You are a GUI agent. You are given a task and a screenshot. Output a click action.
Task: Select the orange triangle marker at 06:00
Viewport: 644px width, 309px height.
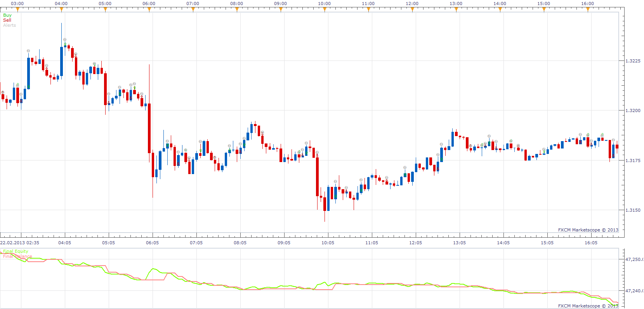pos(149,10)
